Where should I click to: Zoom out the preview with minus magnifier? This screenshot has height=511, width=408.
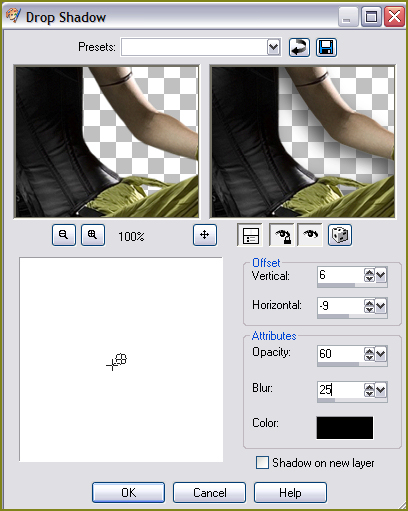coord(64,235)
